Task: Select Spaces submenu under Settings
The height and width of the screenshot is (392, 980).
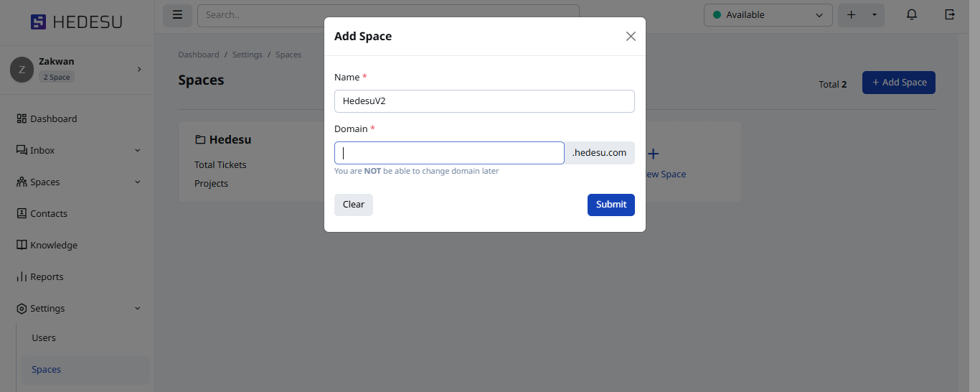Action: coord(47,370)
